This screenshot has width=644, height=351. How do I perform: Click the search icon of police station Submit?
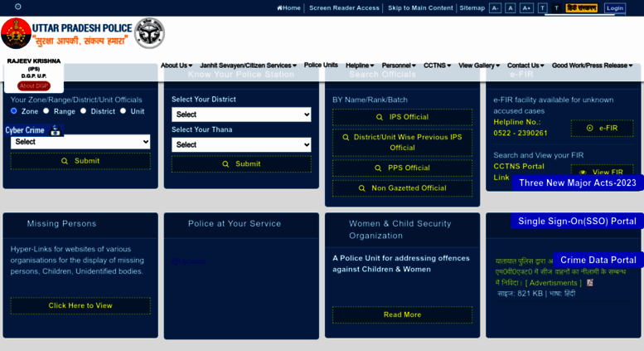(x=225, y=164)
